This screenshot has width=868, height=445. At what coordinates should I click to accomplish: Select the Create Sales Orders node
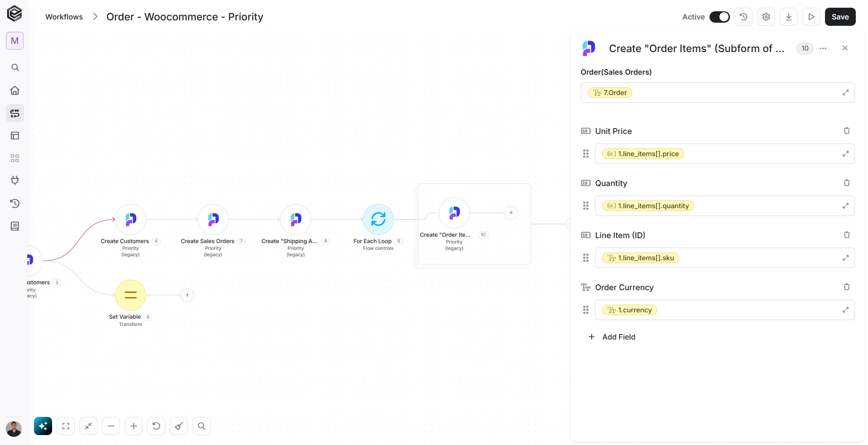213,220
